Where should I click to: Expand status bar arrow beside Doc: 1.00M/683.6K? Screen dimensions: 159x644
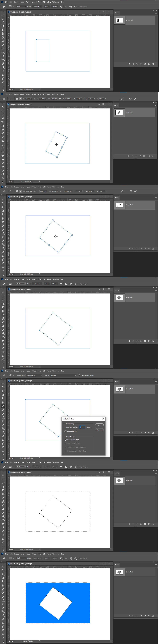pos(39,641)
